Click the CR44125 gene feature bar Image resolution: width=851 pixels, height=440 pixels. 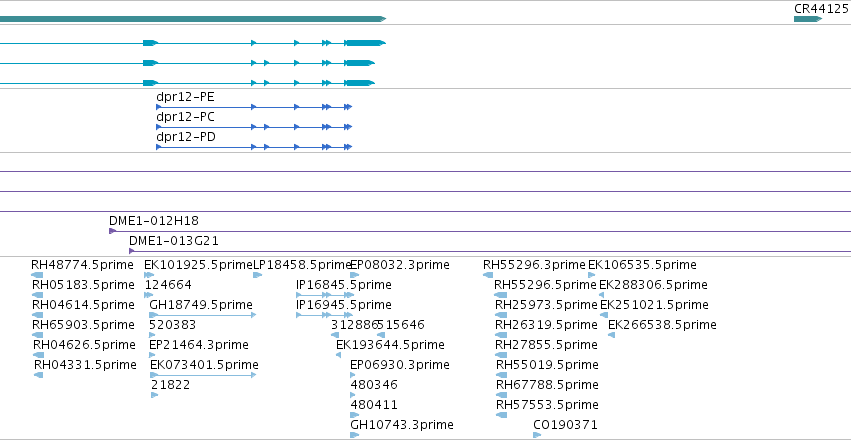(x=808, y=19)
